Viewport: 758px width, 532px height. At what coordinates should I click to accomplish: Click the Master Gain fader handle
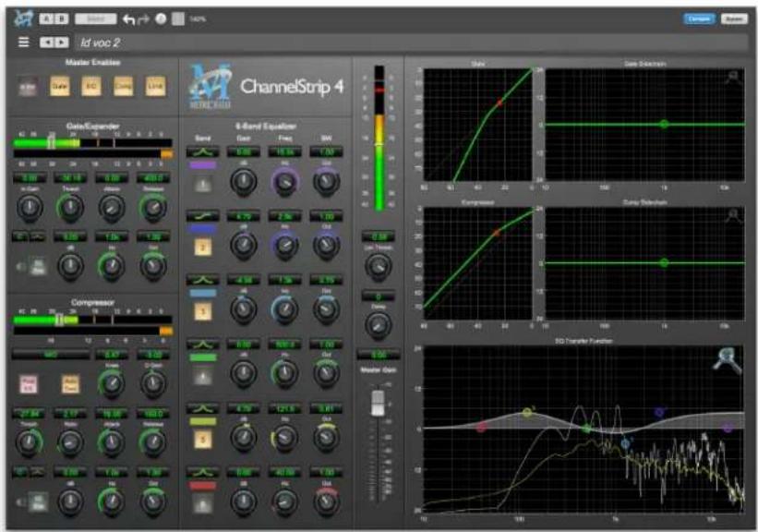click(x=378, y=403)
